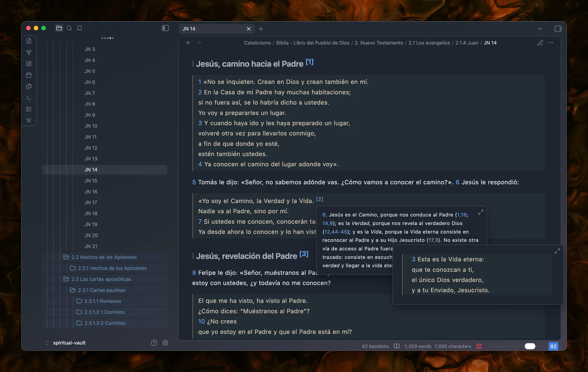Collapse folder 2.3 Las cartas apostólicas
Screen dimensions: 588x372
(105, 279)
